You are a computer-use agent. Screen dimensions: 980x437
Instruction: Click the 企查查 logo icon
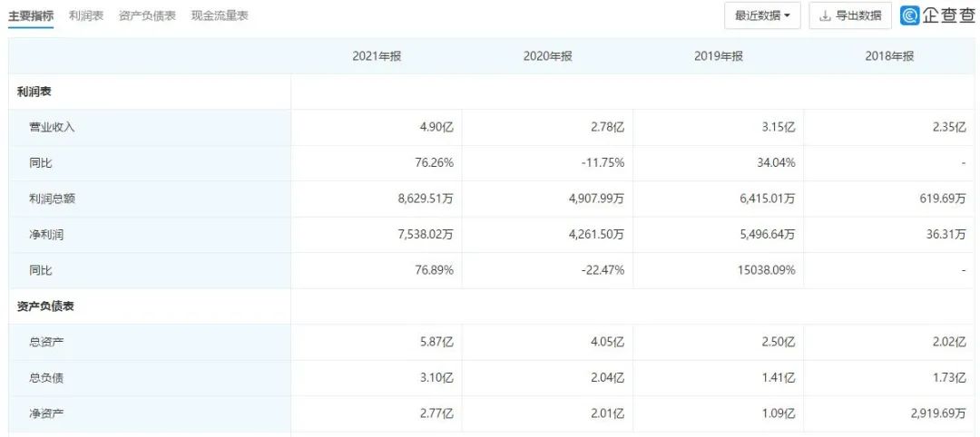(x=910, y=15)
